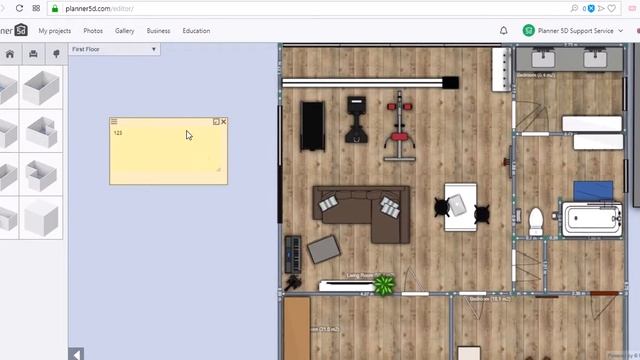Select the grey rug near the sofa
The width and height of the screenshot is (640, 360).
324,249
